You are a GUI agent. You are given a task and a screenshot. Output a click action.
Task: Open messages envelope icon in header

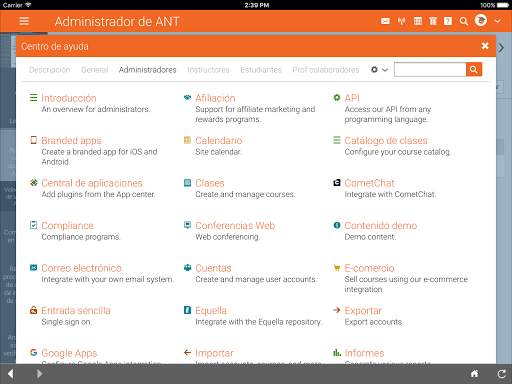[385, 21]
